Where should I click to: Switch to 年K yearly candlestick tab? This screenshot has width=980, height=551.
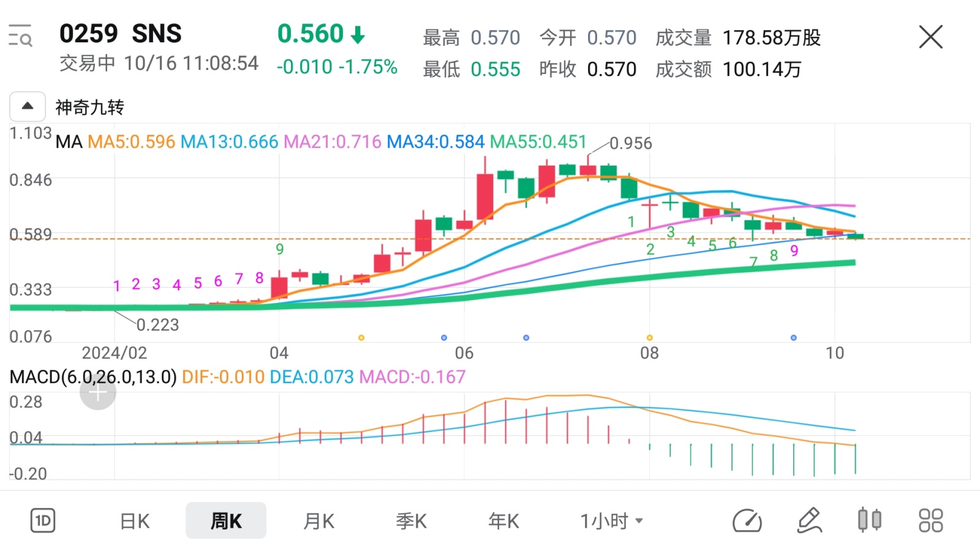coord(503,521)
